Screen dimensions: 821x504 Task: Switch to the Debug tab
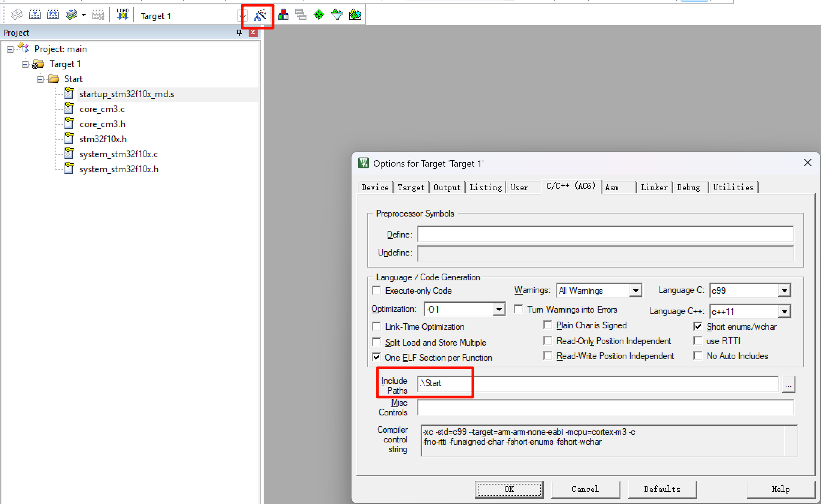click(688, 187)
